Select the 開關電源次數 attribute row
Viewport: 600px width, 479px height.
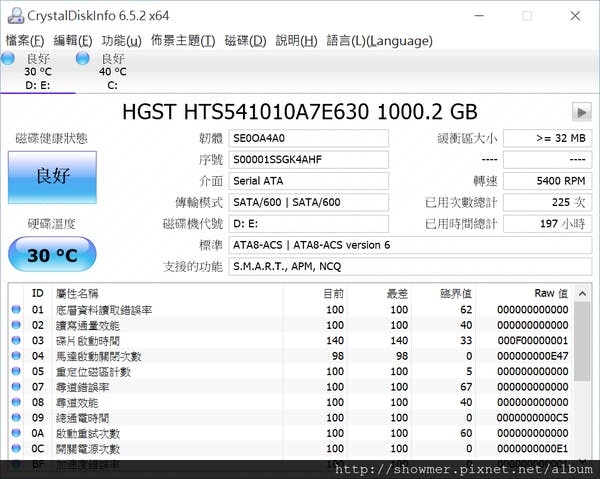(290, 448)
